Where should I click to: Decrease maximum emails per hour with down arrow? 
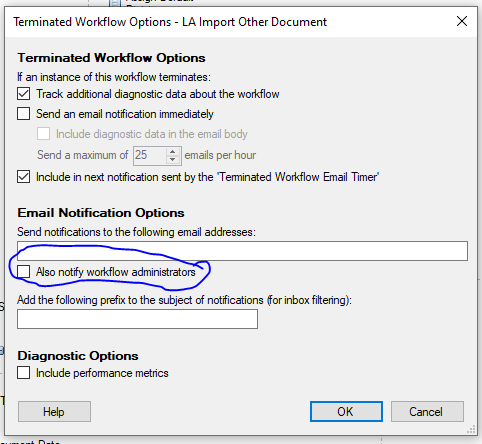coord(172,159)
